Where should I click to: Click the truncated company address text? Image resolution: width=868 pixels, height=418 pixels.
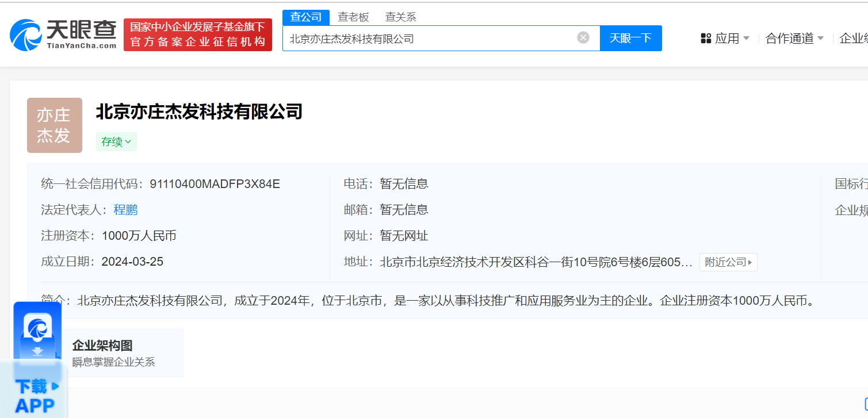coord(536,262)
